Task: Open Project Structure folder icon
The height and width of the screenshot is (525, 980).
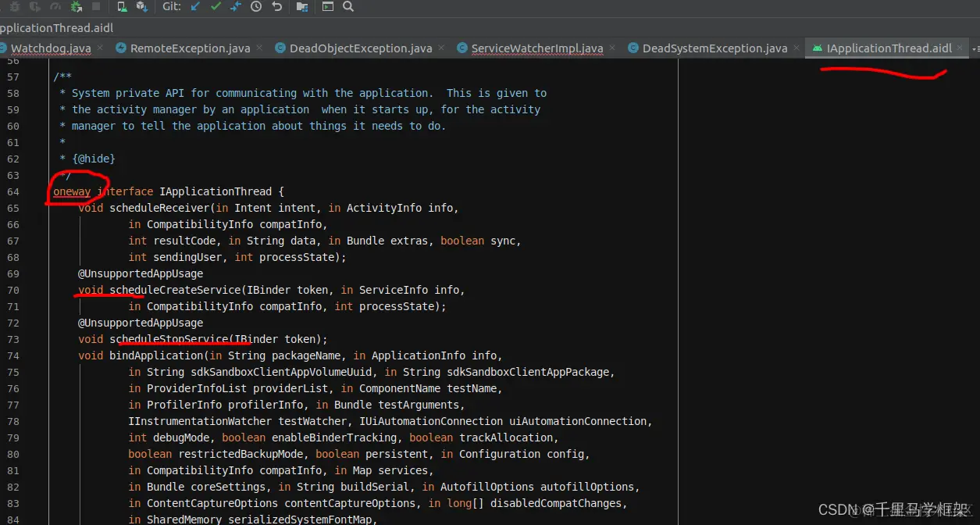Action: tap(302, 6)
